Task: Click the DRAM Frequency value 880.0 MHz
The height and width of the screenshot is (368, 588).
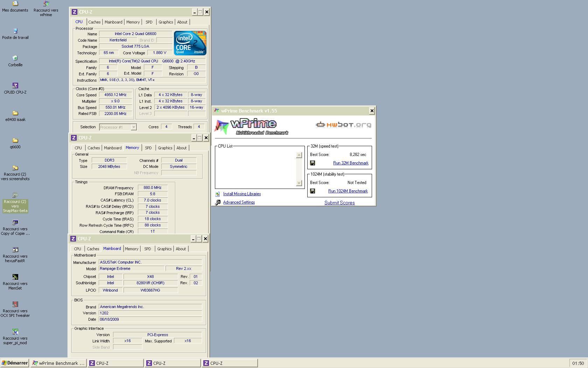Action: [x=153, y=188]
